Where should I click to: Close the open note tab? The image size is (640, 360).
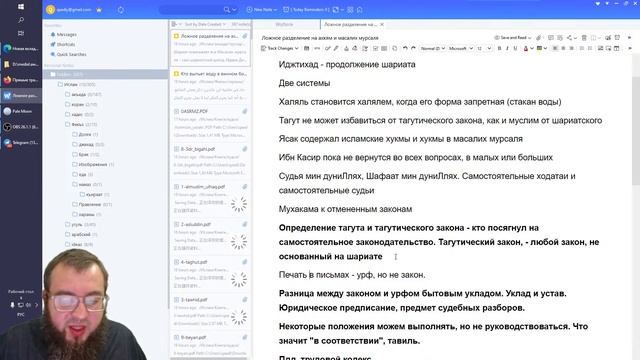(382, 24)
